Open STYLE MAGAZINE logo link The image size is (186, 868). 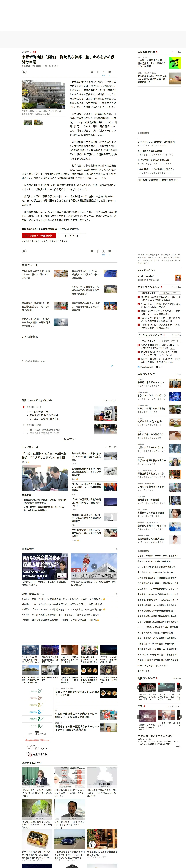(x=37, y=733)
